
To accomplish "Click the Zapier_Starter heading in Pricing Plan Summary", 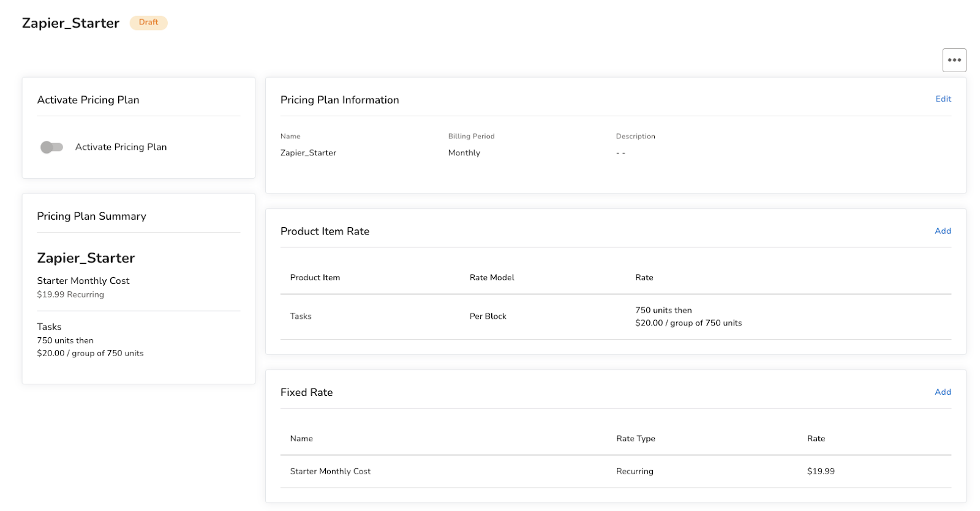I will (x=86, y=258).
